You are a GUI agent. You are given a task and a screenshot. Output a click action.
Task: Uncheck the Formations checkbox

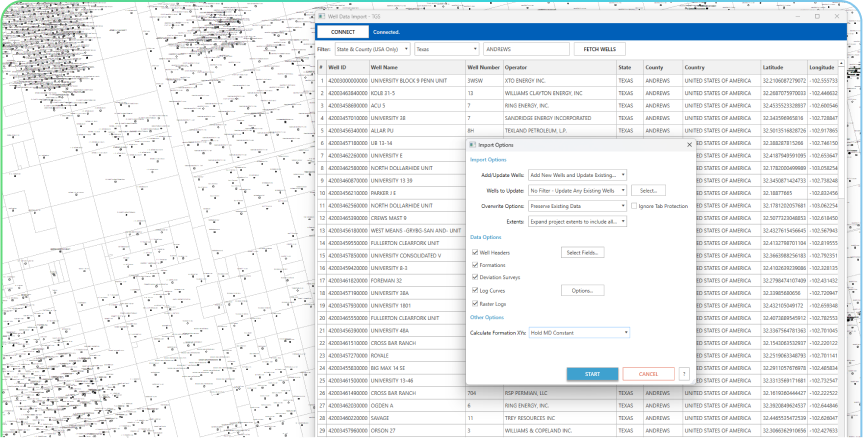pyautogui.click(x=475, y=265)
